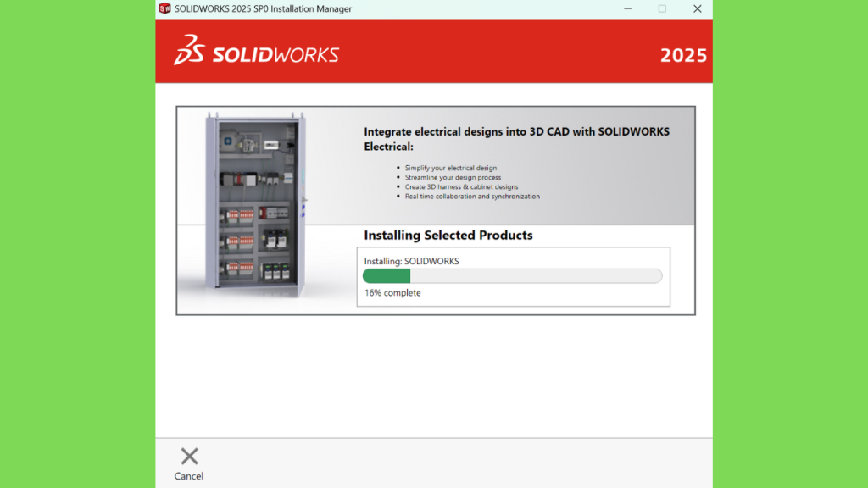The image size is (868, 488).
Task: Click the SOLIDWORKS logo in red banner
Action: pyautogui.click(x=256, y=50)
